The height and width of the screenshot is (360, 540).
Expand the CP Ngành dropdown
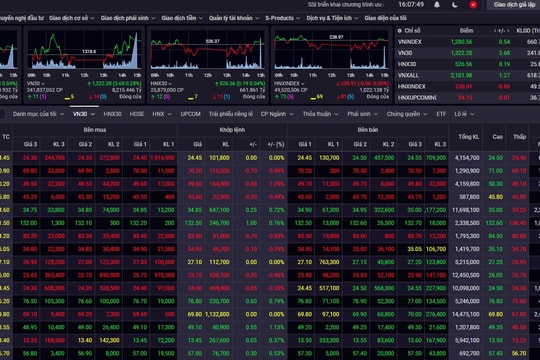pyautogui.click(x=277, y=114)
